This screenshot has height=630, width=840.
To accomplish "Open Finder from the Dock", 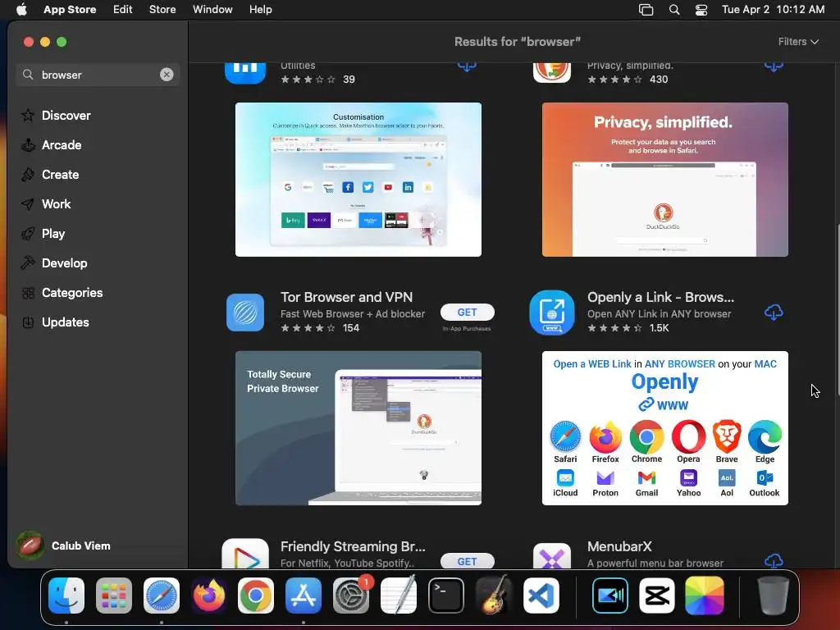I will point(66,596).
